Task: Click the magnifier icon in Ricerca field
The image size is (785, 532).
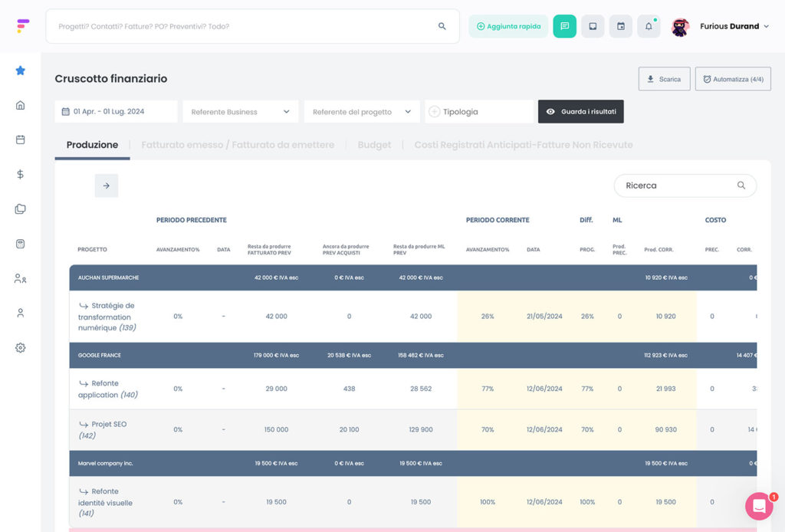Action: click(x=741, y=186)
